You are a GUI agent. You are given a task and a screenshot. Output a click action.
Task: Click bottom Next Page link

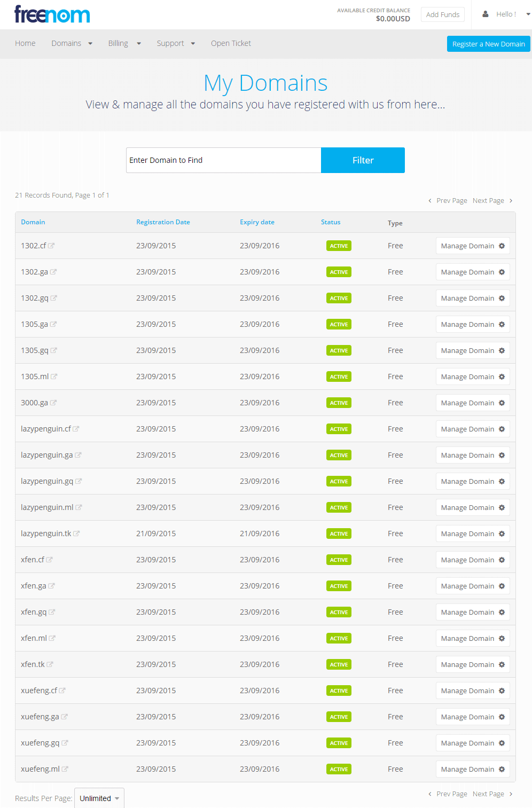click(492, 794)
